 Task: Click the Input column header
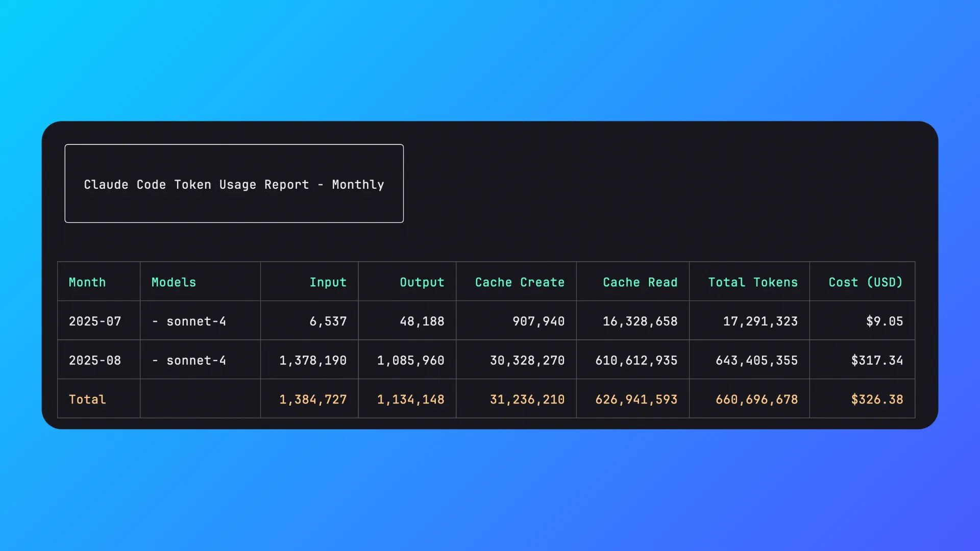(x=328, y=282)
